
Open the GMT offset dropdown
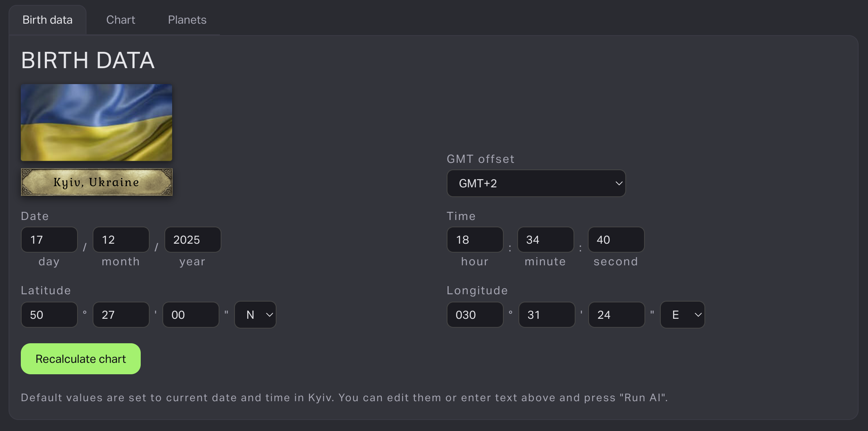[x=536, y=183]
